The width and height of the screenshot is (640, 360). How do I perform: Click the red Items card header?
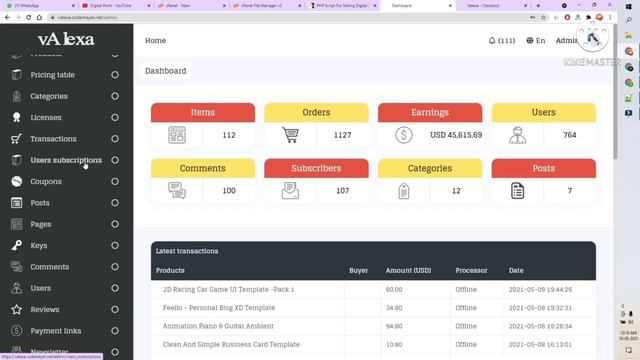coord(203,112)
